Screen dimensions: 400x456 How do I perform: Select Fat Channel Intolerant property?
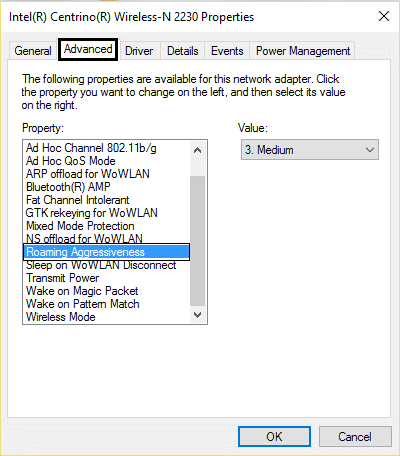tap(77, 200)
